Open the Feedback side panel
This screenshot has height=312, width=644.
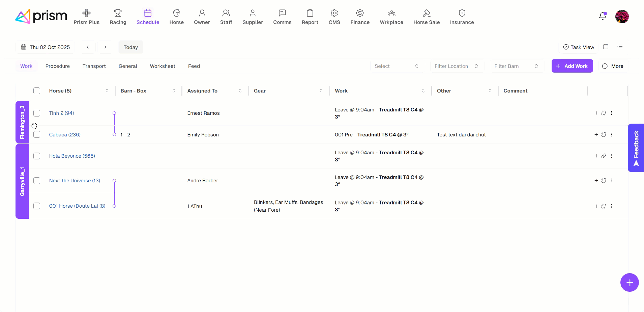[x=636, y=148]
